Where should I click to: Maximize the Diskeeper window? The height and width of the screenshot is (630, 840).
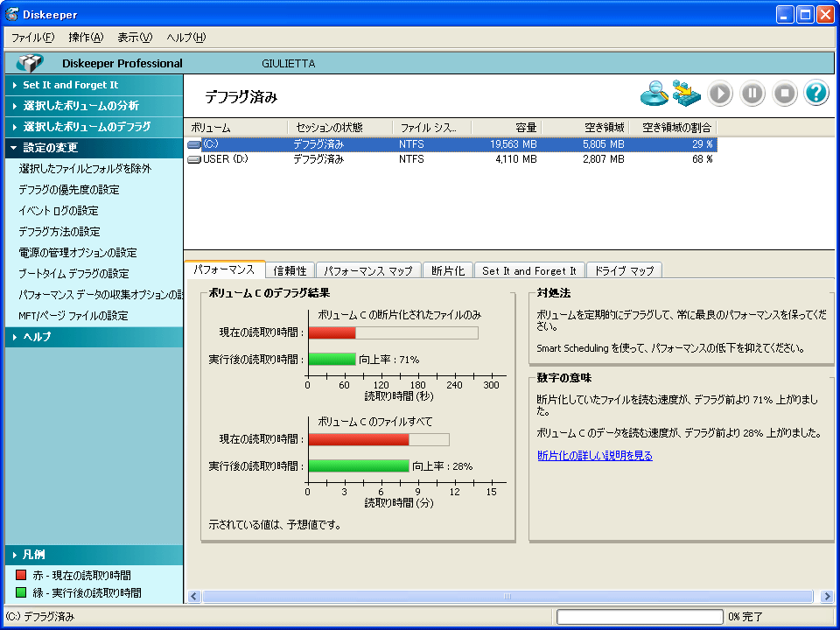(x=805, y=15)
